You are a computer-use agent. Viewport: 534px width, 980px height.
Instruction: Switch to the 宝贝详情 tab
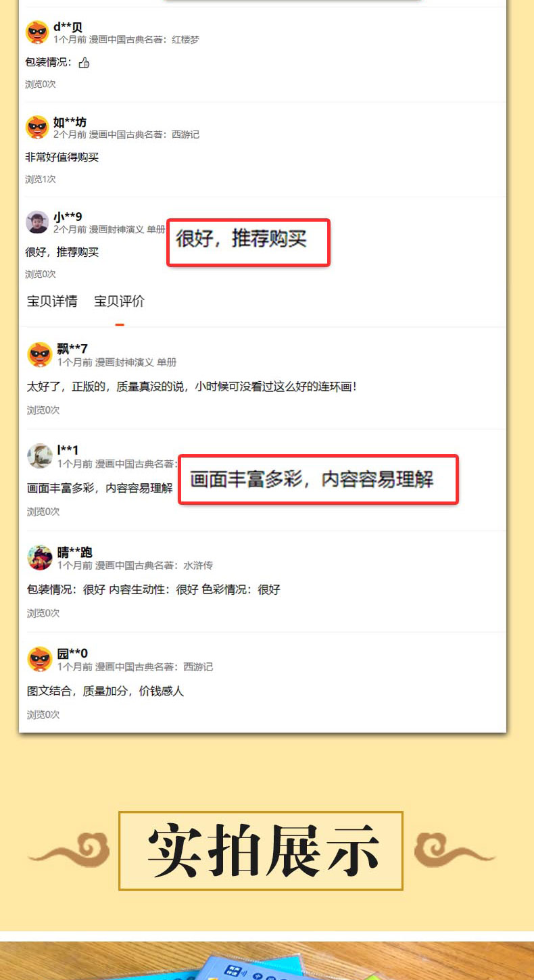coord(52,301)
